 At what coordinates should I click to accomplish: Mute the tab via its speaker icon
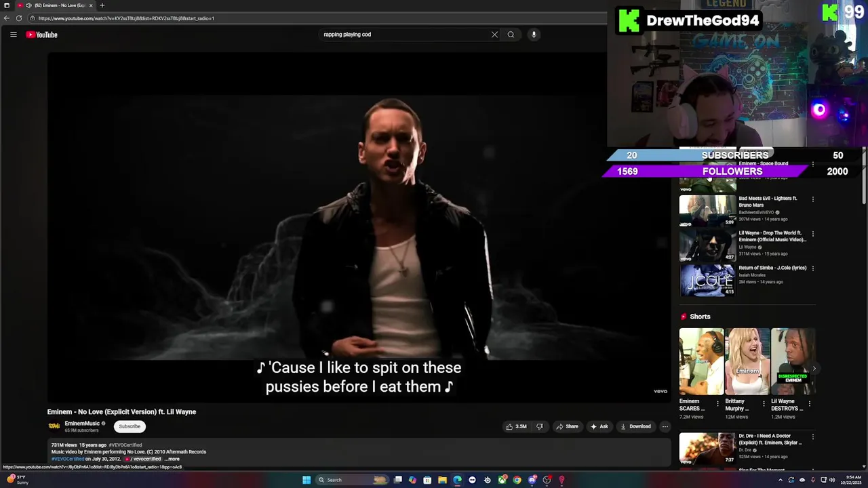click(28, 5)
